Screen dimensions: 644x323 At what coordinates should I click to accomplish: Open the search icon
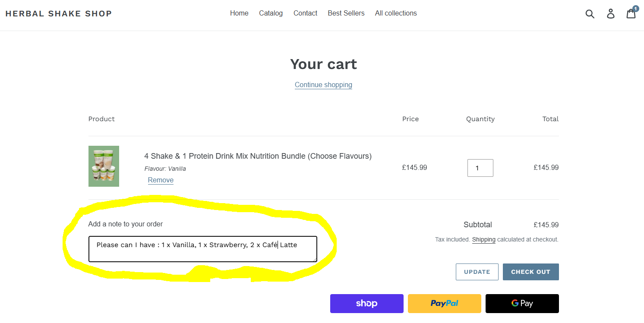pos(590,13)
